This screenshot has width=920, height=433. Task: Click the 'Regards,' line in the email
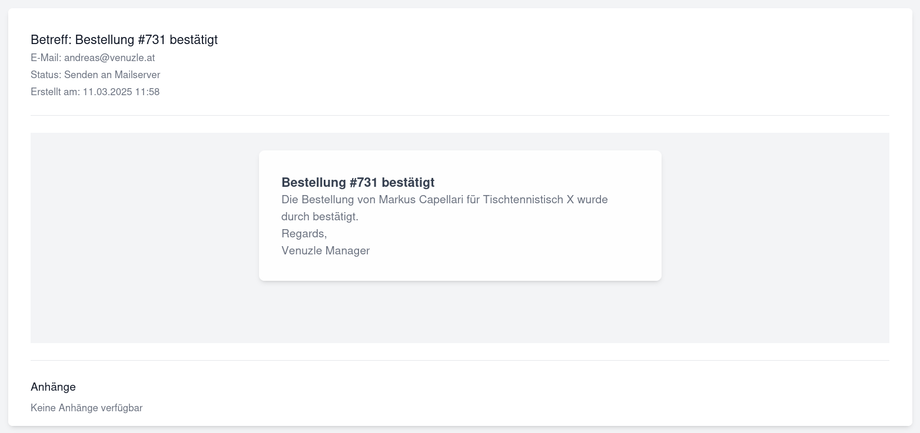pyautogui.click(x=304, y=233)
